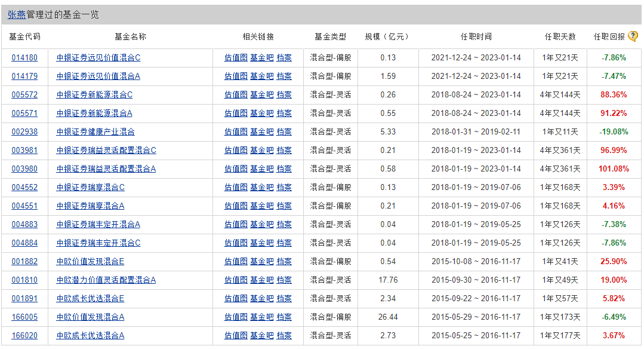Open 档案 for 中欧价值发现混合A
The image size is (644, 349).
click(284, 317)
